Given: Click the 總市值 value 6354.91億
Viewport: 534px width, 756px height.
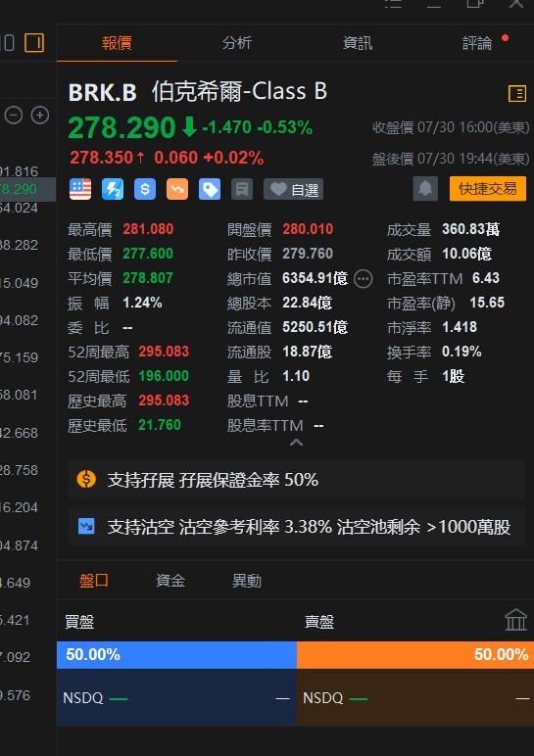Looking at the screenshot, I should click(x=315, y=279).
